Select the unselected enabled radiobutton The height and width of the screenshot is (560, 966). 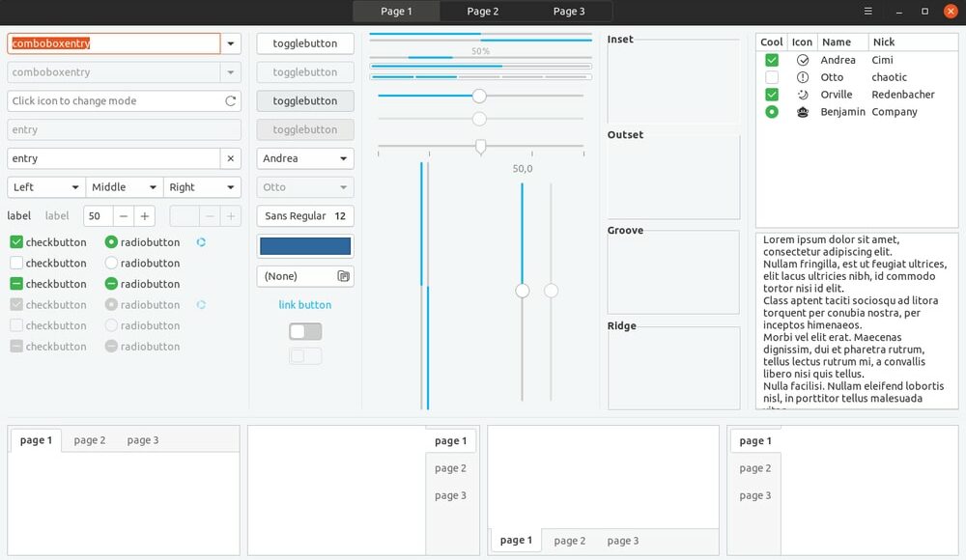(x=111, y=263)
